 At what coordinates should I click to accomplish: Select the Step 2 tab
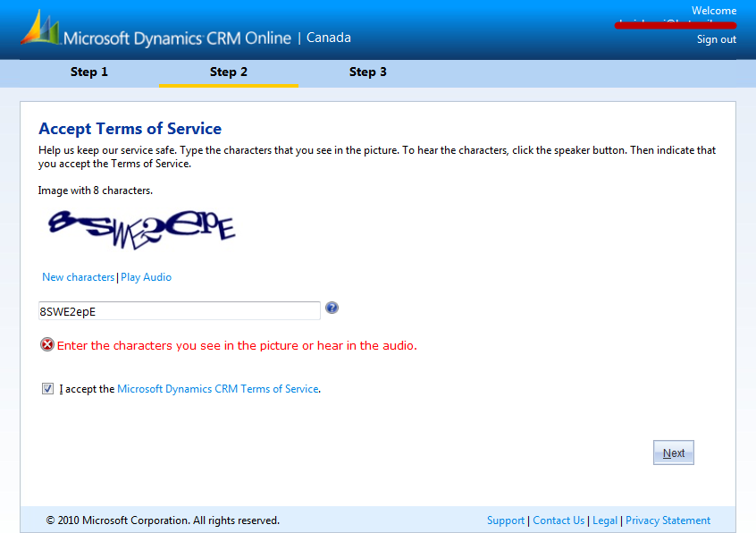click(x=229, y=72)
